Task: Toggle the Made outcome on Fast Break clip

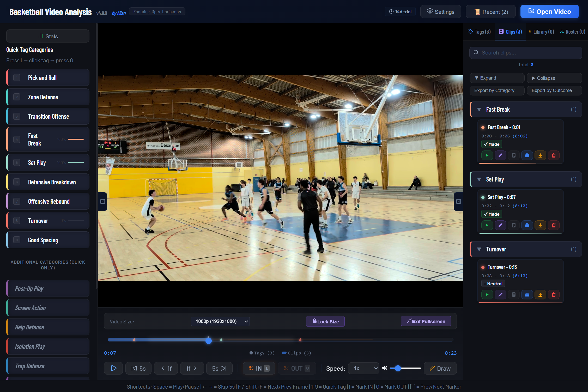Action: (491, 144)
